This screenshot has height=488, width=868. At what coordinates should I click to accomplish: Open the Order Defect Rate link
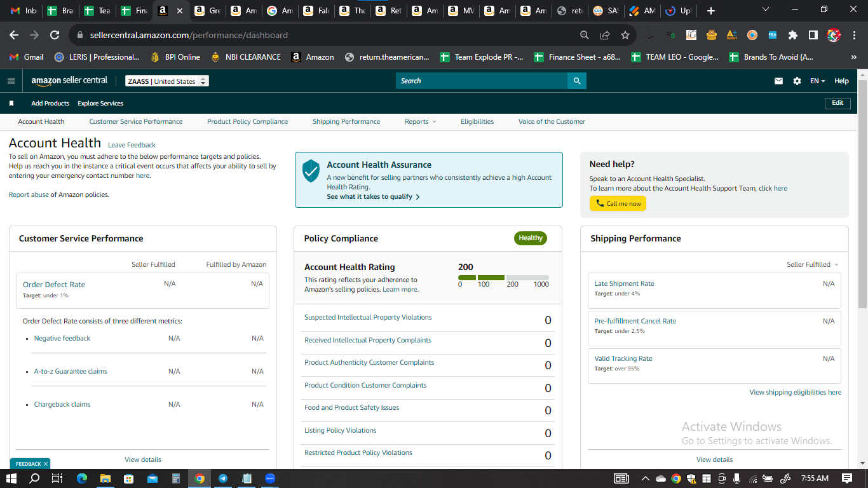point(54,285)
